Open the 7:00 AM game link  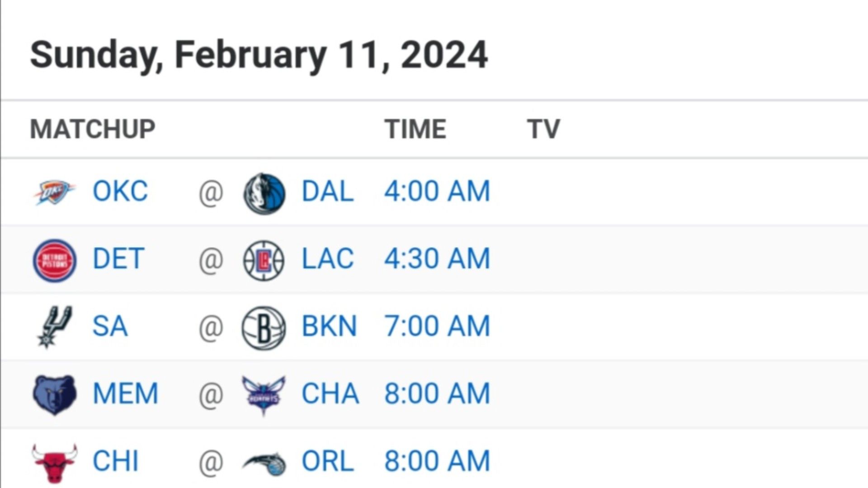click(437, 326)
